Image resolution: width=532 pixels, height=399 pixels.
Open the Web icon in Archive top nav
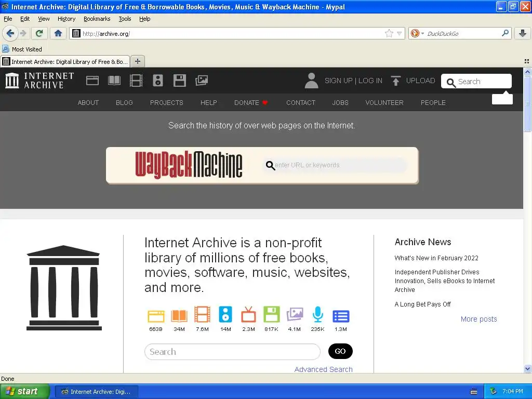point(92,81)
